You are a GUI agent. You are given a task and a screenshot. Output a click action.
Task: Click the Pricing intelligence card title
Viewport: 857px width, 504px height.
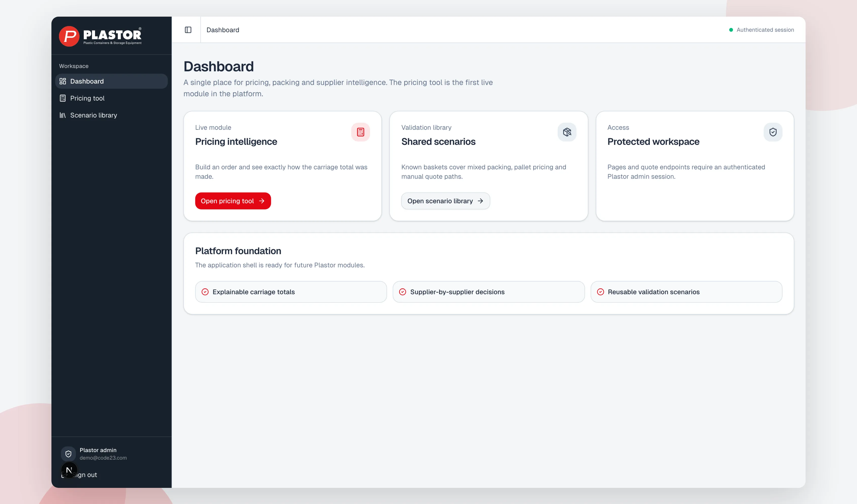coord(236,141)
